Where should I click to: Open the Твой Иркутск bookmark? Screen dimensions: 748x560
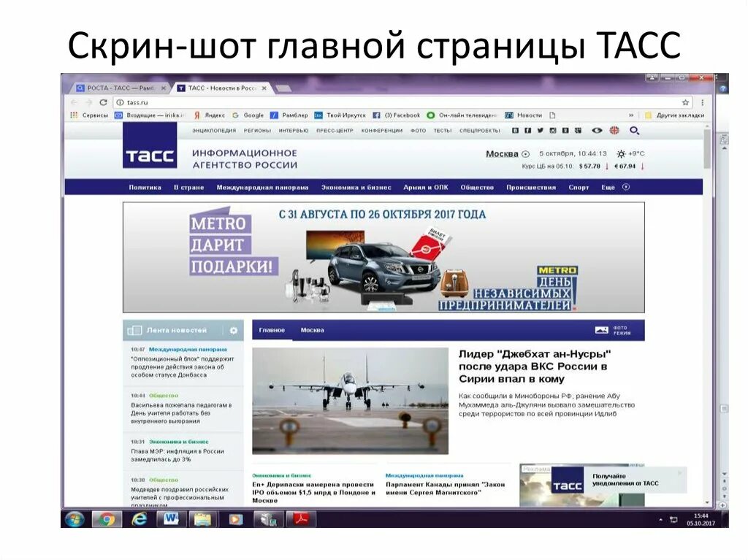click(340, 115)
